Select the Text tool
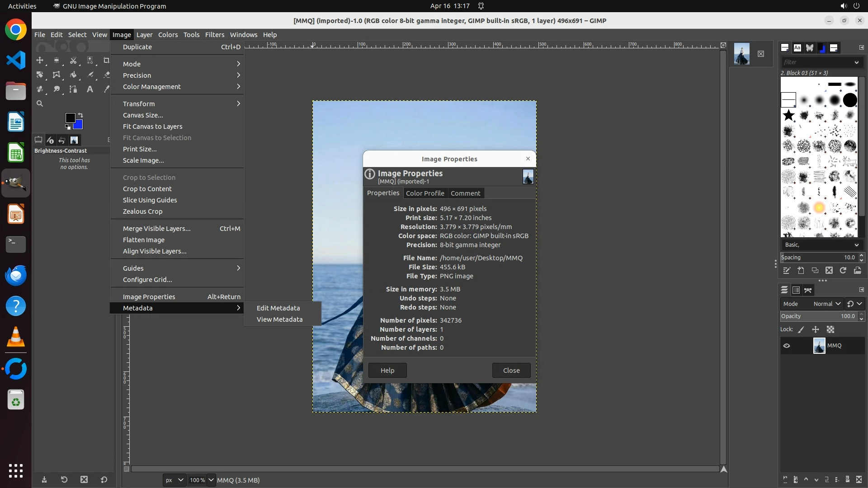This screenshot has width=868, height=488. click(90, 89)
